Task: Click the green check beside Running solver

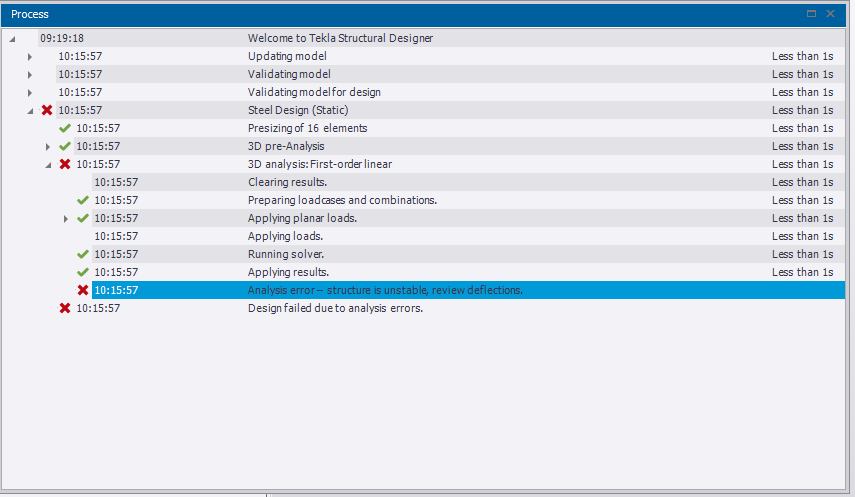Action: click(x=83, y=254)
